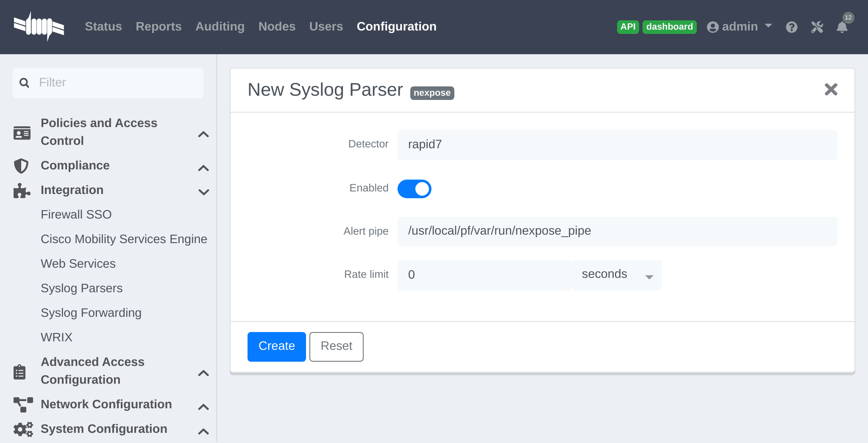The image size is (868, 443).
Task: Open the admin account dropdown
Action: [740, 26]
